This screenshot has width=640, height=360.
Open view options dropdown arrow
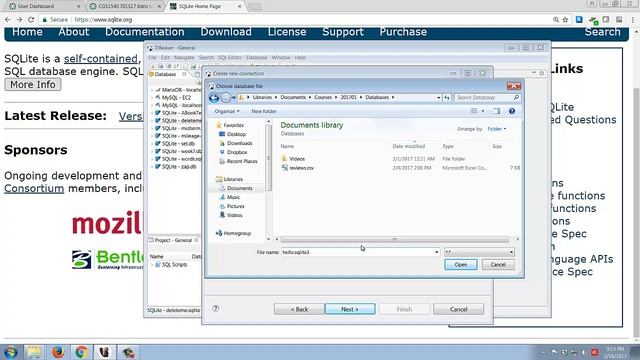pos(483,111)
